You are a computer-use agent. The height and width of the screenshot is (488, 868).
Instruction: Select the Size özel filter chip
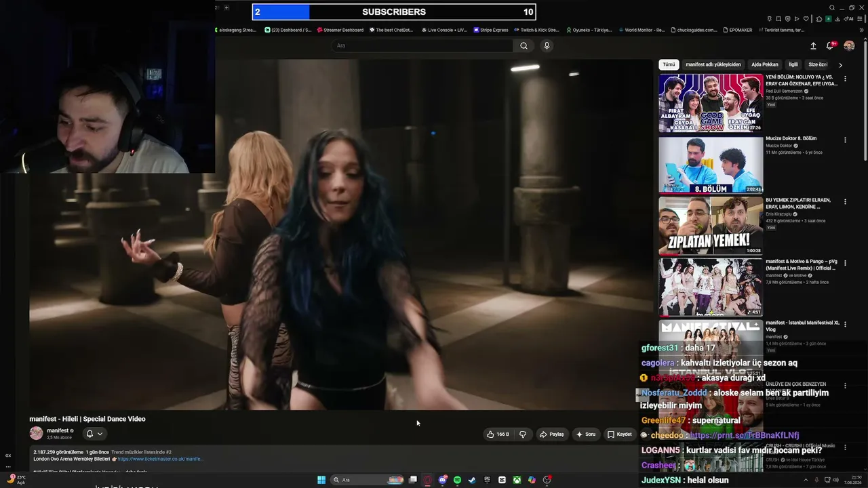[818, 64]
